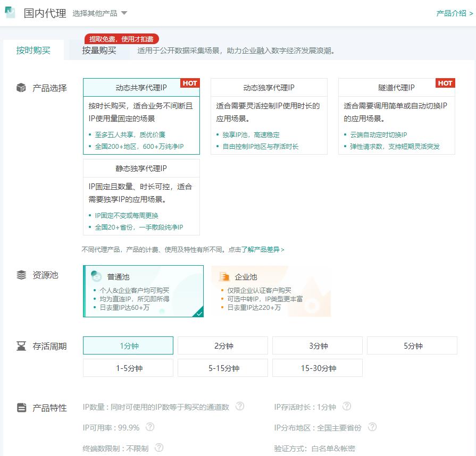476x456 pixels.
Task: Click the question icon next to 终端数限制
Action: (x=159, y=448)
